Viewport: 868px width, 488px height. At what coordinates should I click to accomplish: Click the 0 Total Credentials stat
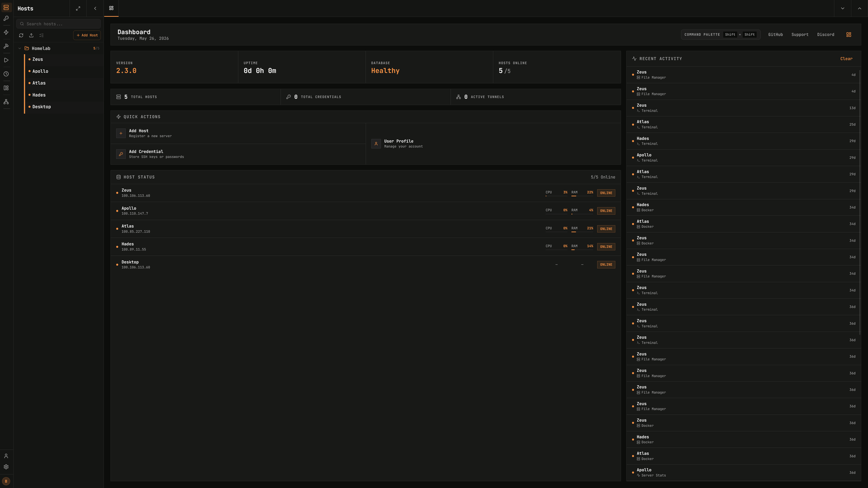tap(365, 97)
